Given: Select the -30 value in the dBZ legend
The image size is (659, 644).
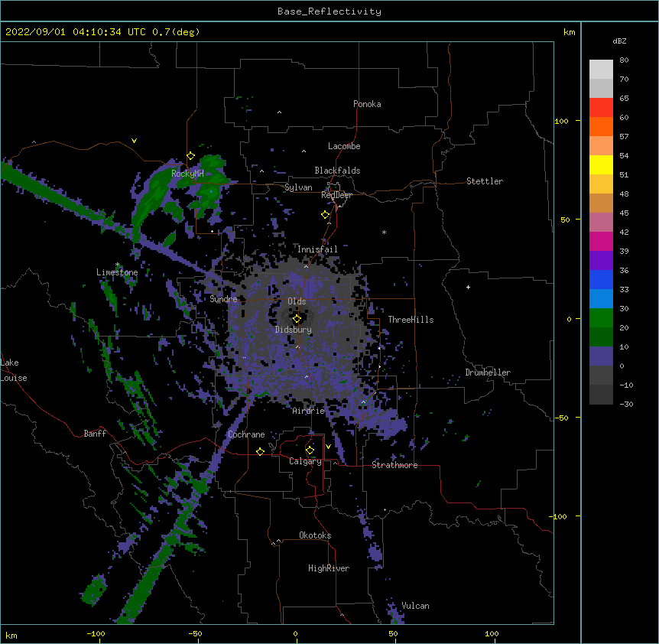Looking at the screenshot, I should click(626, 404).
